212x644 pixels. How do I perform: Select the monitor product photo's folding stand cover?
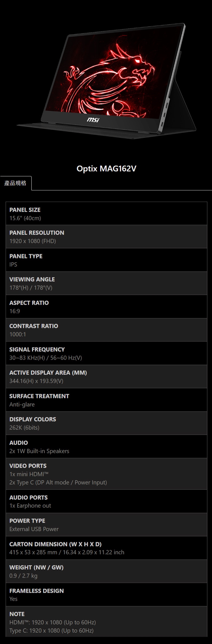(183, 107)
